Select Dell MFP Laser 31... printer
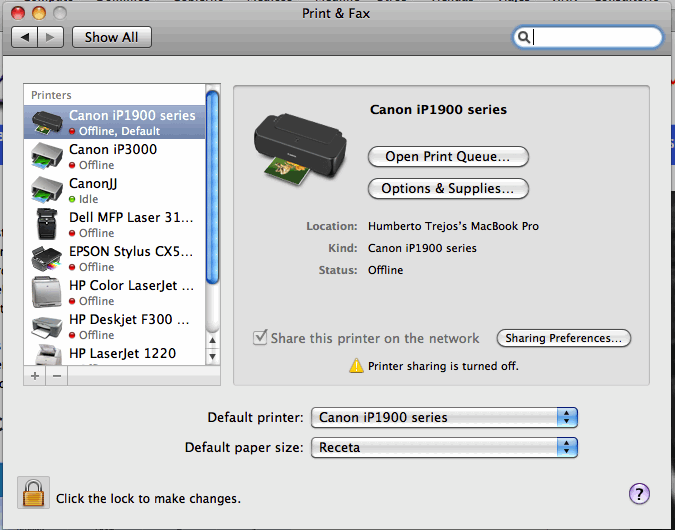The height and width of the screenshot is (530, 675). (x=115, y=224)
